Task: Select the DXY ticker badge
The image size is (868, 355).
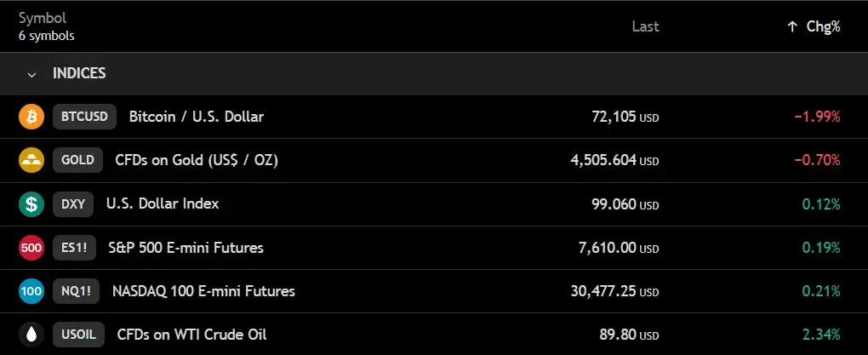Action: (x=73, y=203)
